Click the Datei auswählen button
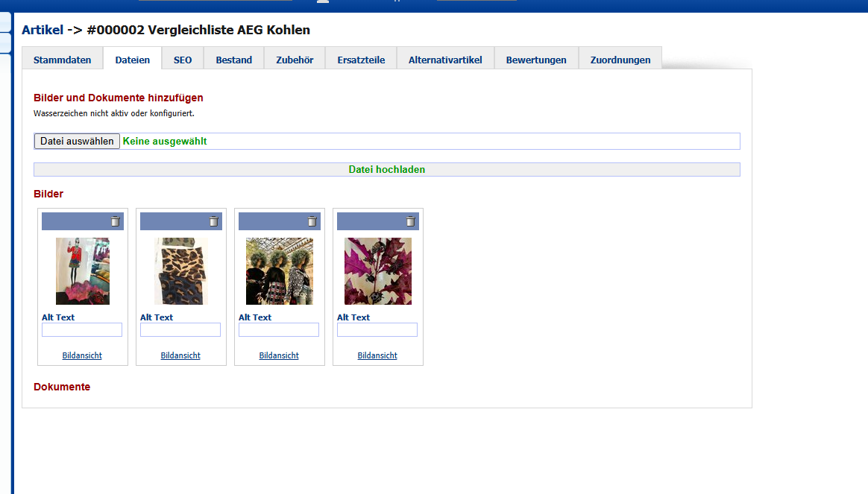The width and height of the screenshot is (868, 494). (x=77, y=142)
